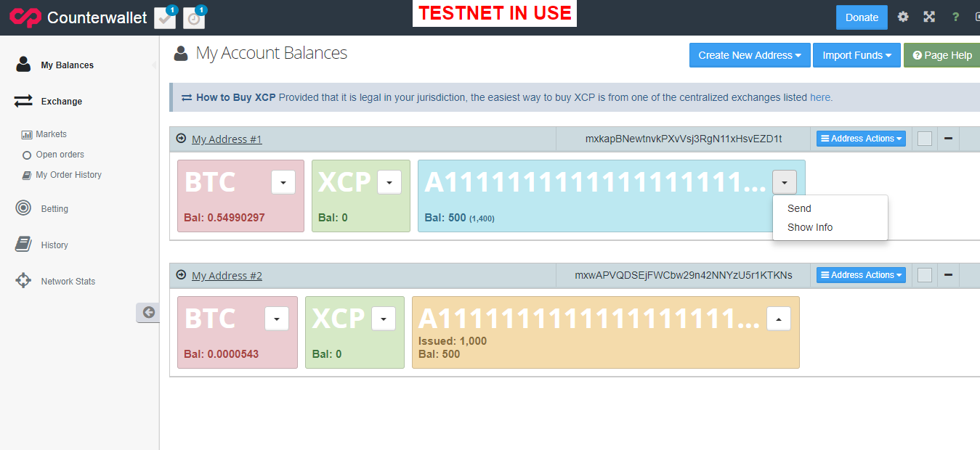Open My Order History under Exchange

[x=68, y=175]
